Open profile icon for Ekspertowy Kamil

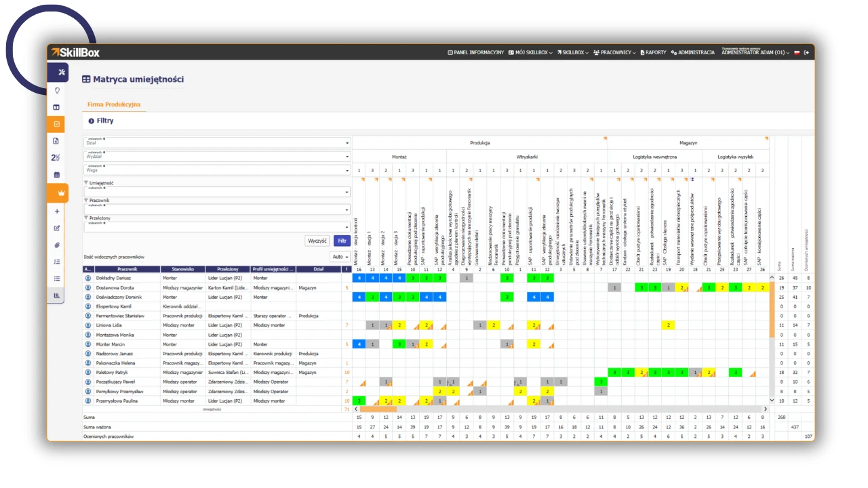87,306
